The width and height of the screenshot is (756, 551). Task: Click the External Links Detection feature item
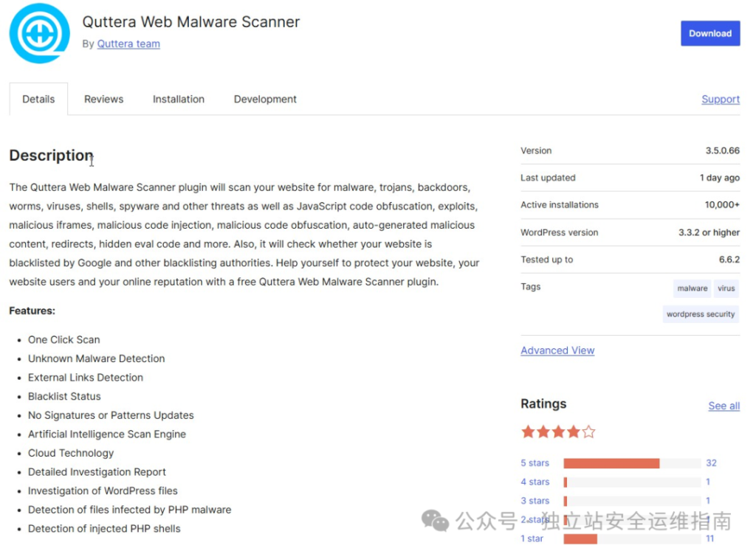[86, 378]
